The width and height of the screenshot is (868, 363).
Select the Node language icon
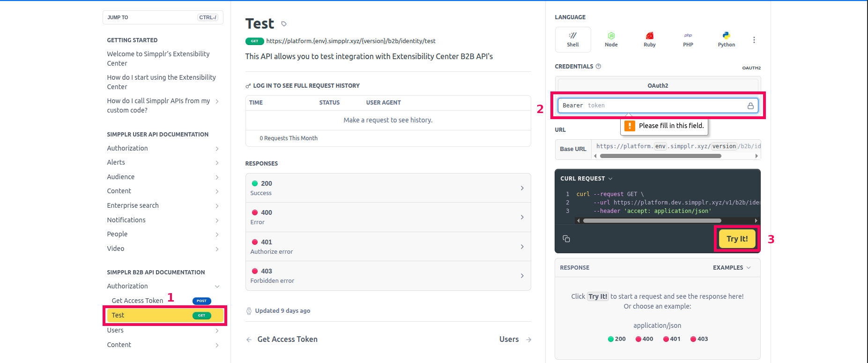(611, 39)
